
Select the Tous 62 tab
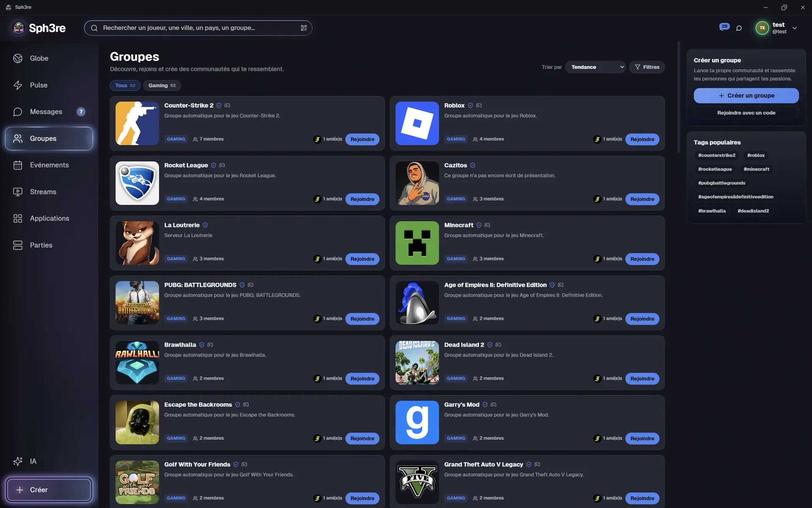pyautogui.click(x=125, y=86)
